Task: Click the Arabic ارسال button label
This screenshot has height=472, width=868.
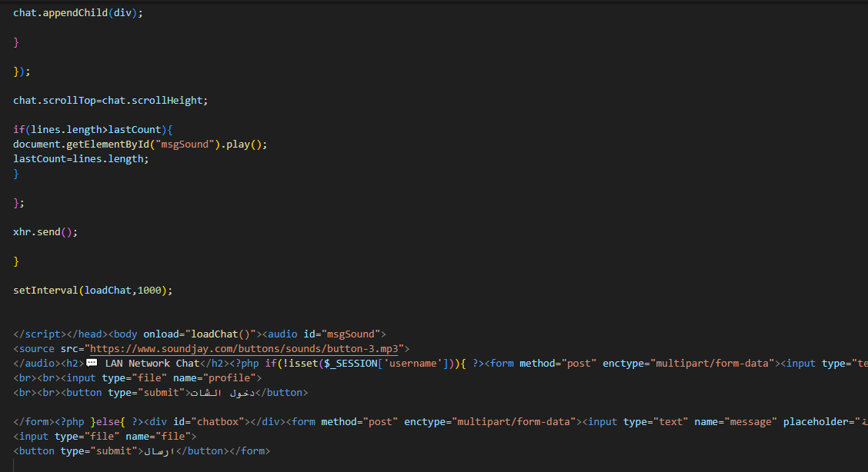Action: [159, 451]
